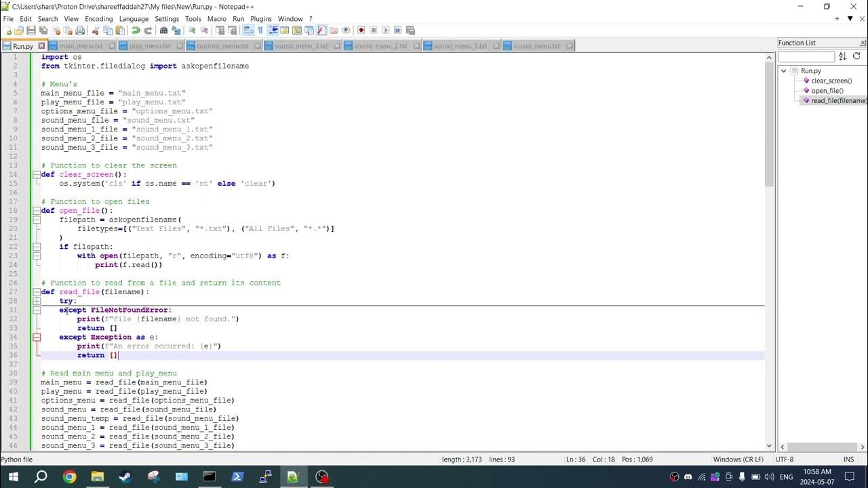The width and height of the screenshot is (868, 488).
Task: Collapse the Run.py node in Function List
Action: coord(784,70)
